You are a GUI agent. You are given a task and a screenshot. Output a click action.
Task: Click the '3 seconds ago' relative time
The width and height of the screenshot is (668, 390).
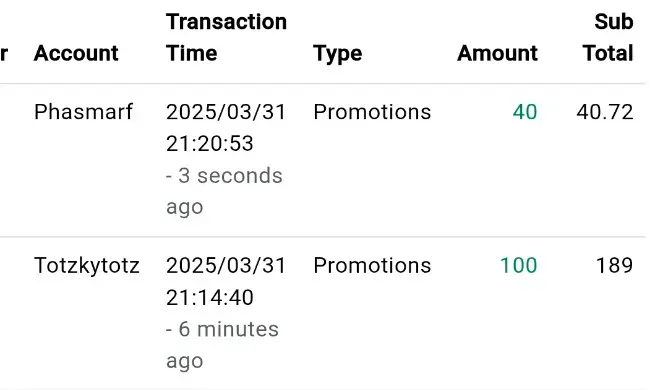224,191
